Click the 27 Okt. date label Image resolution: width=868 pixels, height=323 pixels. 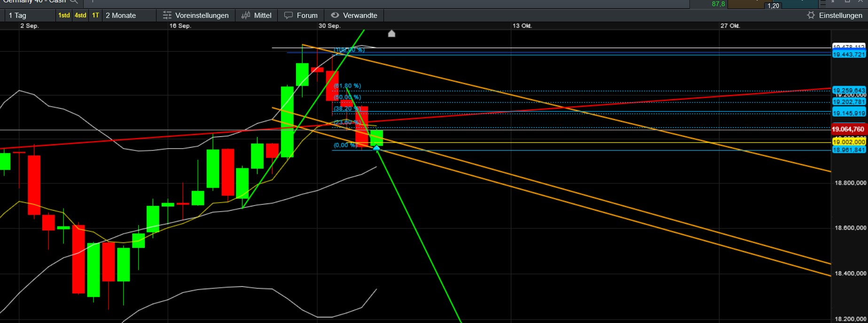pos(730,26)
